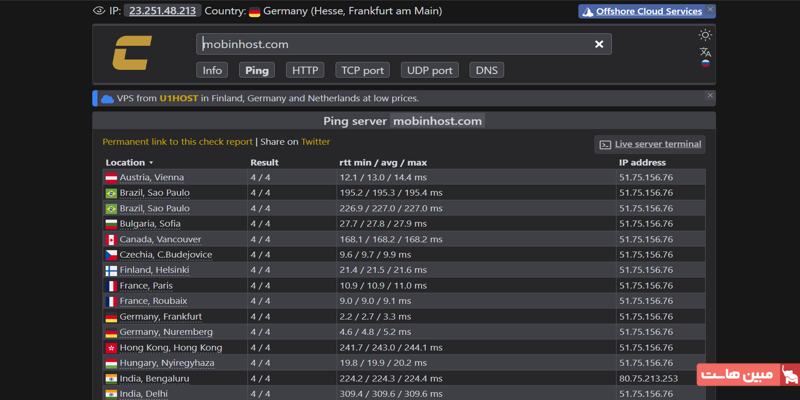The height and width of the screenshot is (400, 800).
Task: Open the DNS check tab
Action: coord(486,70)
